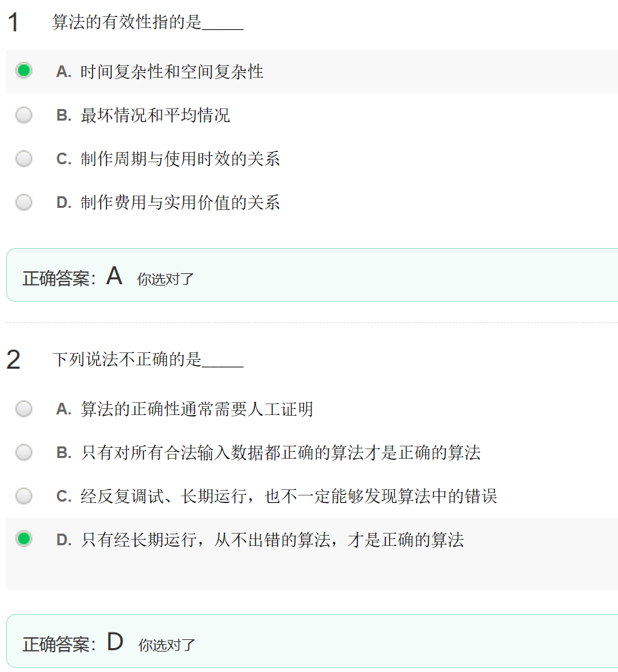The image size is (618, 672).
Task: Select question 2 radio A 算法的正确性通常需要人工证明
Action: [x=24, y=408]
